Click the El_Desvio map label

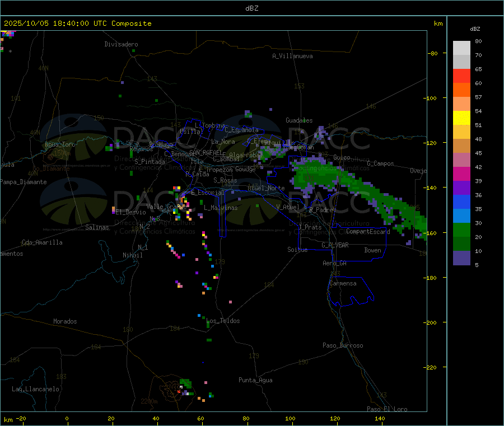(131, 212)
